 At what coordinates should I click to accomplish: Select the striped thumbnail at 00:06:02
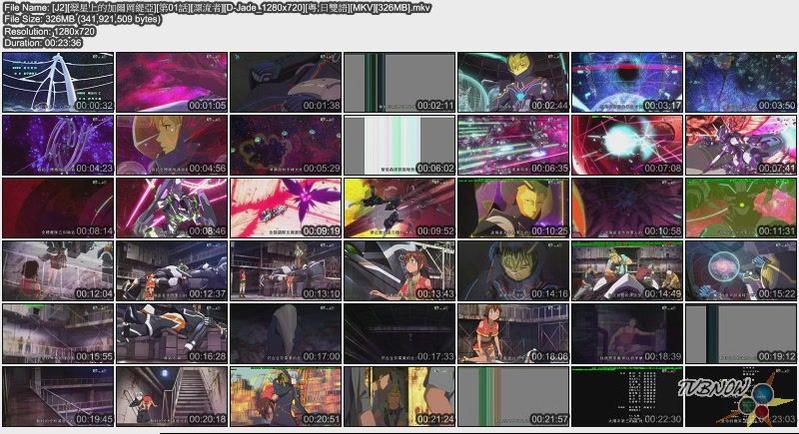[x=399, y=145]
